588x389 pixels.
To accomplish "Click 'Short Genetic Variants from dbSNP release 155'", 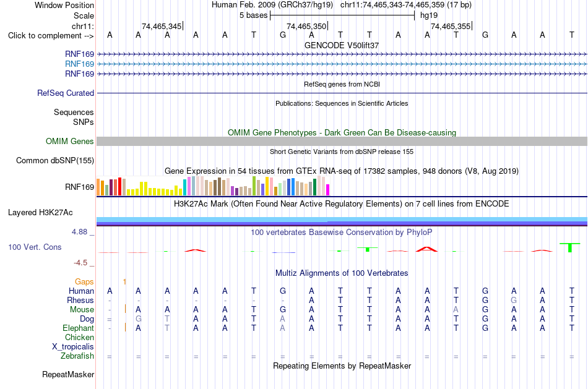I will (x=342, y=152).
